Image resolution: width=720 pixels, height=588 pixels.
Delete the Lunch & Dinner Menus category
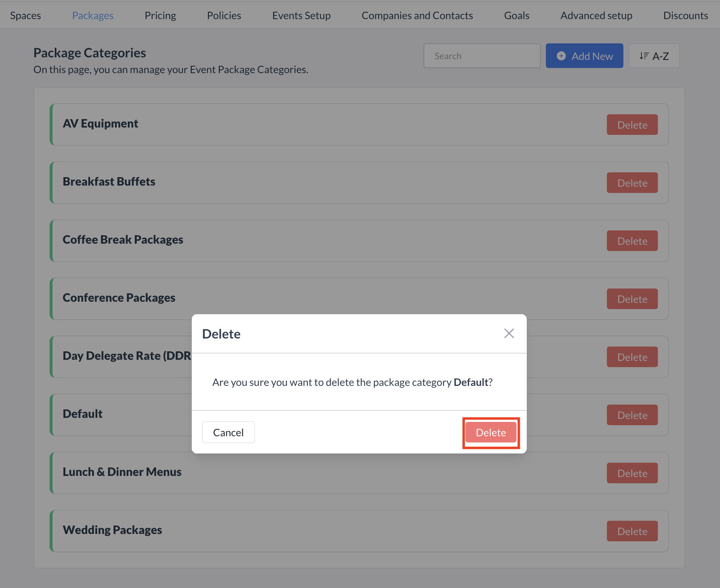pos(632,473)
